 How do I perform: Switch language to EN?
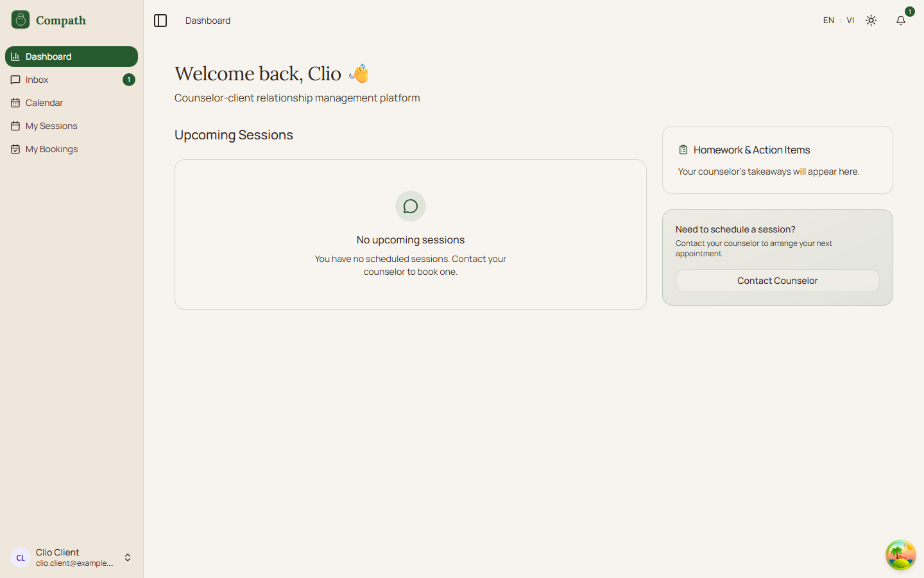click(x=828, y=21)
